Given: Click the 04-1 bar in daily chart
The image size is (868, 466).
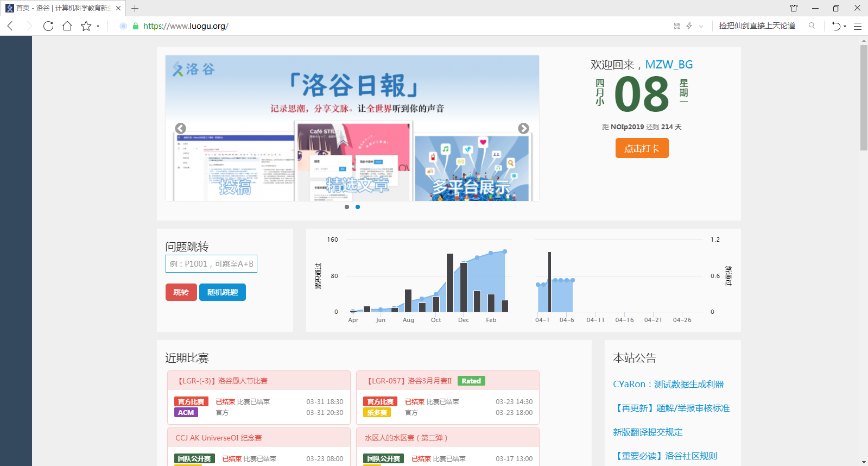Looking at the screenshot, I should [549, 282].
